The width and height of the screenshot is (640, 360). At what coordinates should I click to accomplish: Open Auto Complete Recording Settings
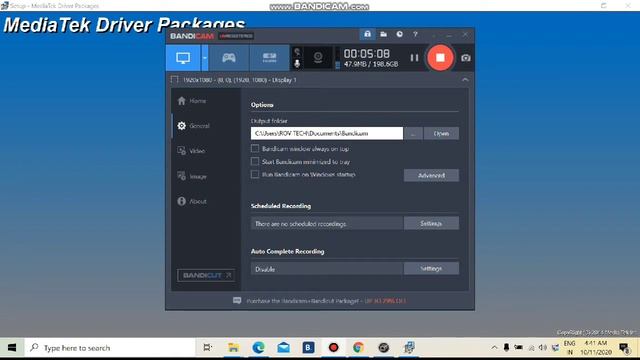(431, 269)
